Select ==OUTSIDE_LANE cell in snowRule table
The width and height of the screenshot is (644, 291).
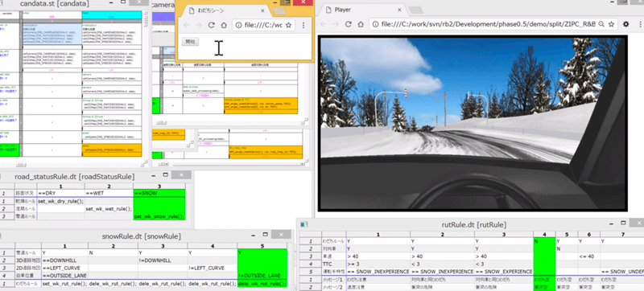click(64, 276)
